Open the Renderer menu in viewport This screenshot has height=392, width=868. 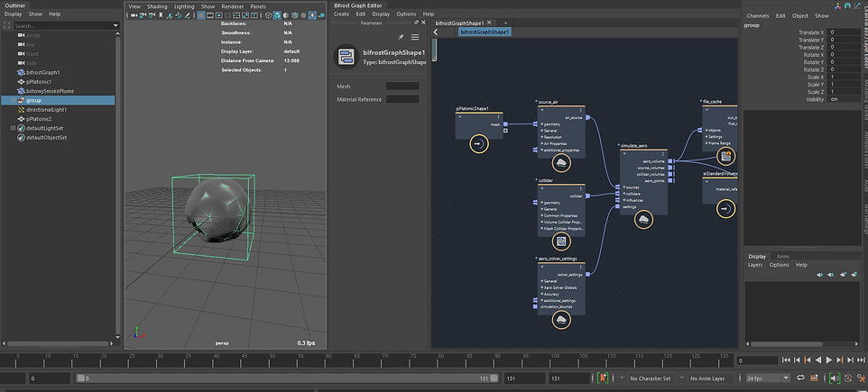coord(233,6)
